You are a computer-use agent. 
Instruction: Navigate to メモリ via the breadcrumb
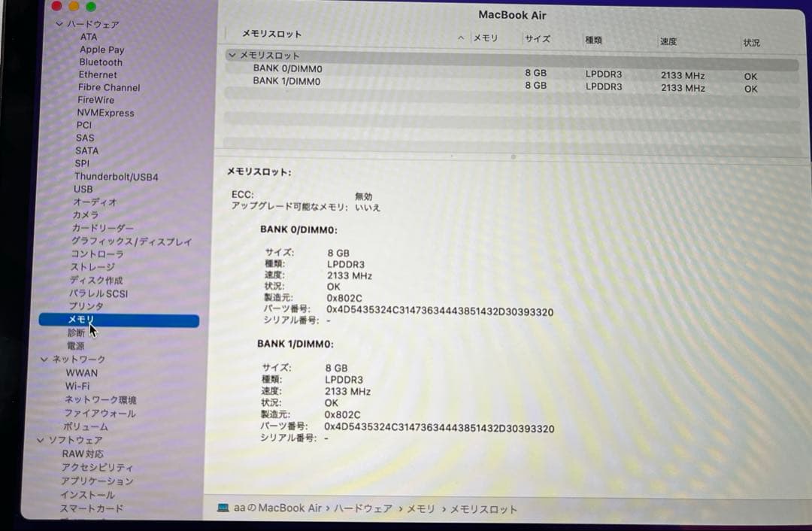(x=420, y=508)
